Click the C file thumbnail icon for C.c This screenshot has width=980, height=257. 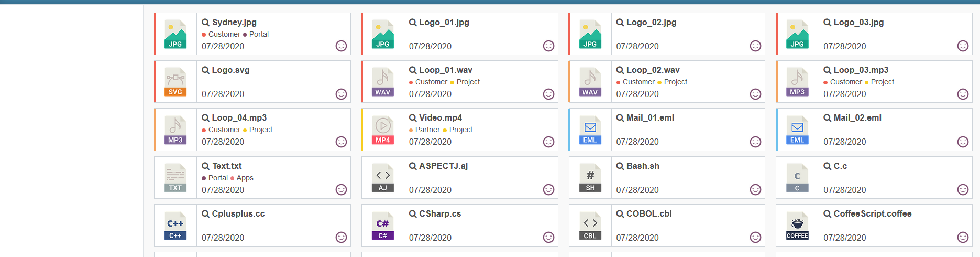click(797, 178)
